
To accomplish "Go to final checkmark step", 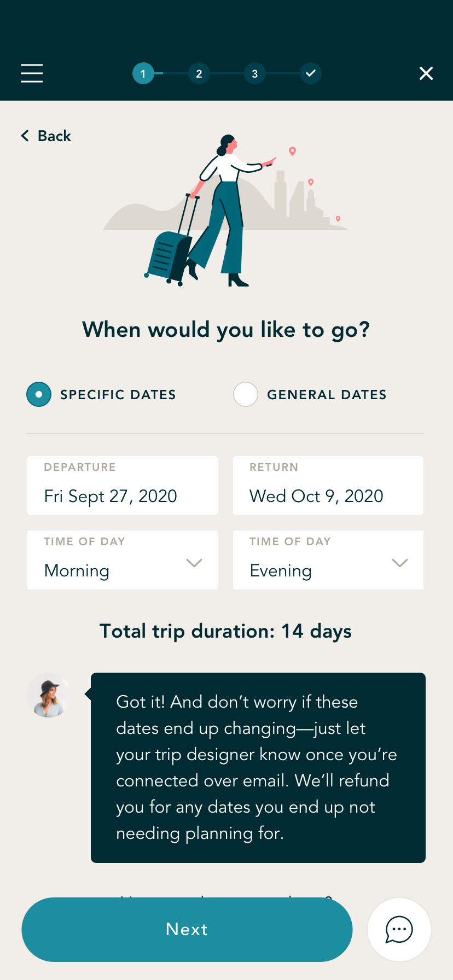I will pyautogui.click(x=310, y=73).
